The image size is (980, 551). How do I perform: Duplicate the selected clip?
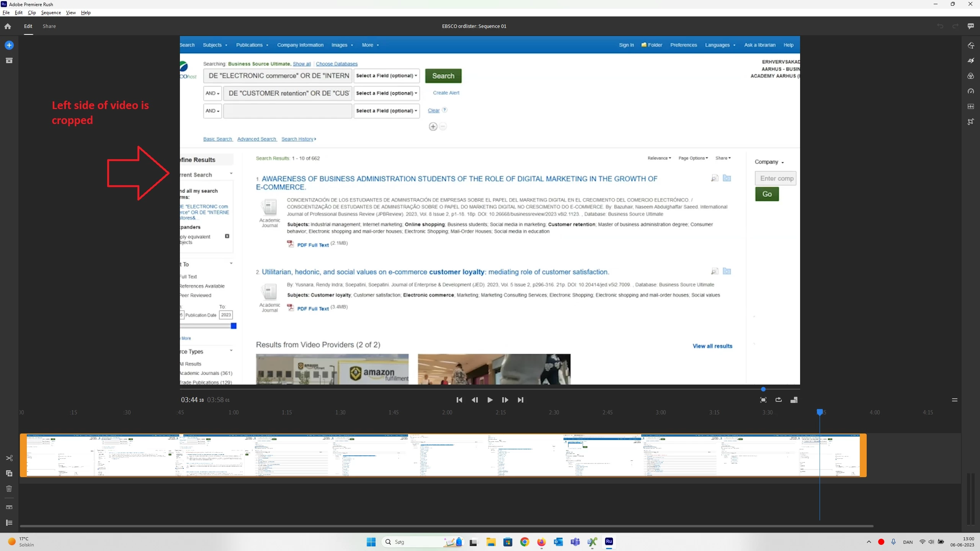(9, 473)
